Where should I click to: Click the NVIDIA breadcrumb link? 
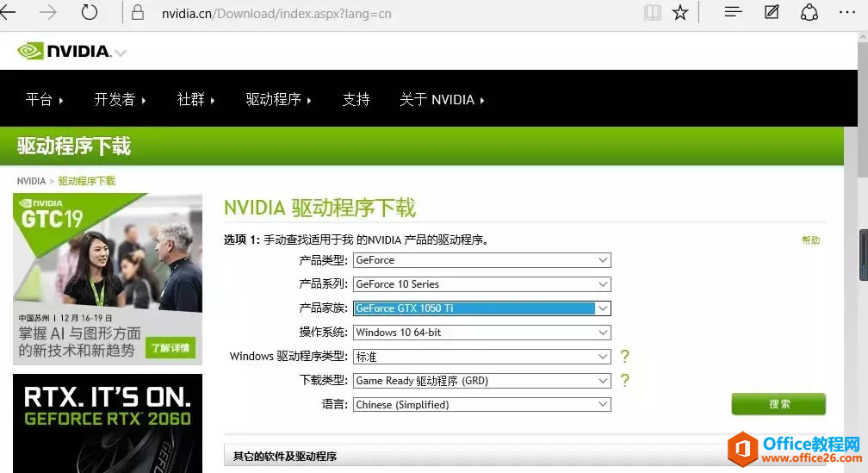pyautogui.click(x=31, y=181)
